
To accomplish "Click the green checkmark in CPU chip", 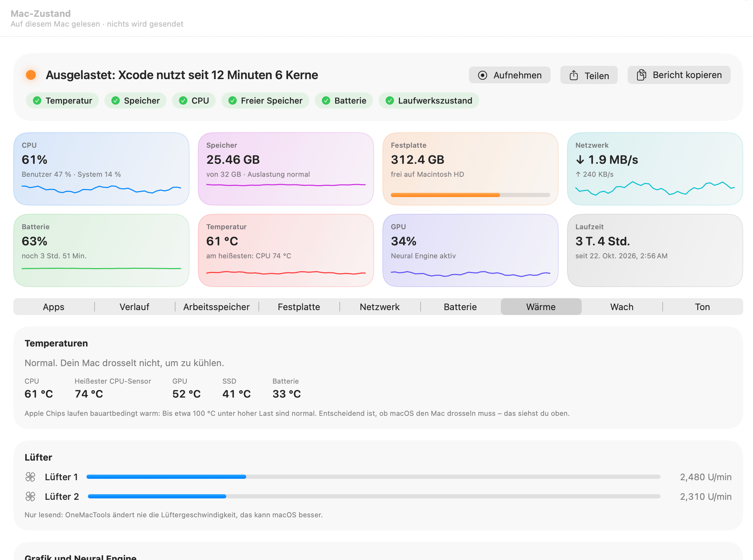I will (x=183, y=101).
